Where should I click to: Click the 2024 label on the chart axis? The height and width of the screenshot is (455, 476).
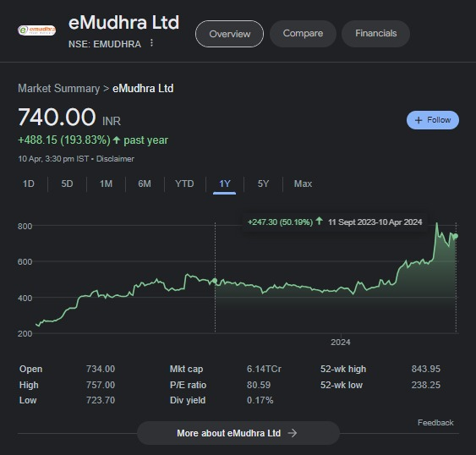tap(341, 343)
